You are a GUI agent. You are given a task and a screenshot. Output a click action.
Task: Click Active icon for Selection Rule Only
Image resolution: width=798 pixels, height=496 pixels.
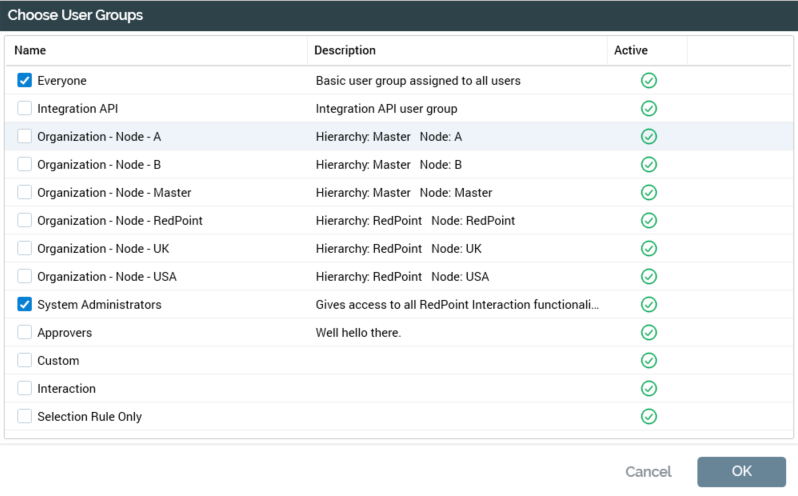(648, 416)
